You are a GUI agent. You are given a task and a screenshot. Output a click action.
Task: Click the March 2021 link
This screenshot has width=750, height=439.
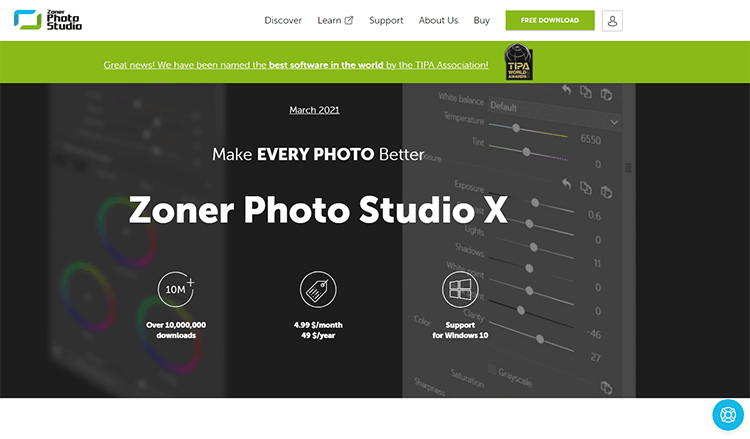click(x=315, y=109)
